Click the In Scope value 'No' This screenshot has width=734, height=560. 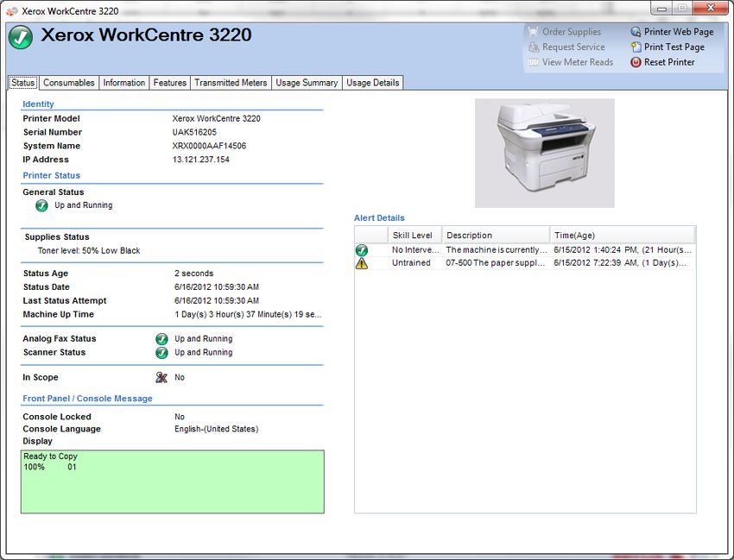180,378
